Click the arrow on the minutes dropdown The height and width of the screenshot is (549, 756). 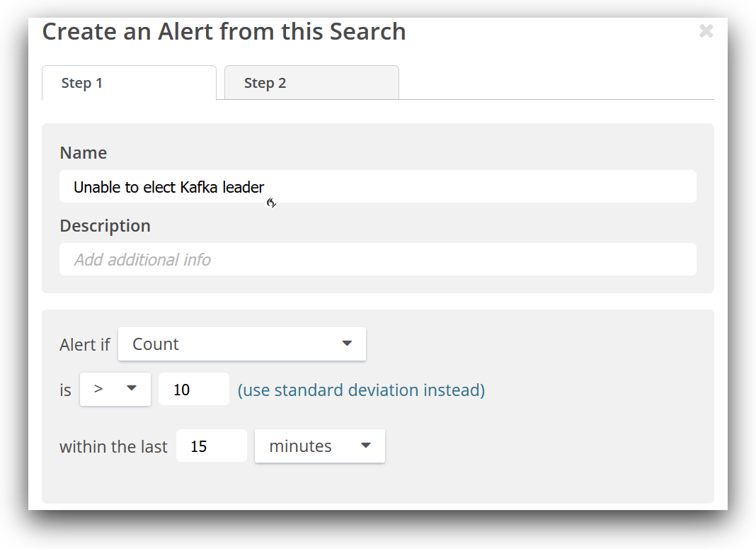[366, 446]
